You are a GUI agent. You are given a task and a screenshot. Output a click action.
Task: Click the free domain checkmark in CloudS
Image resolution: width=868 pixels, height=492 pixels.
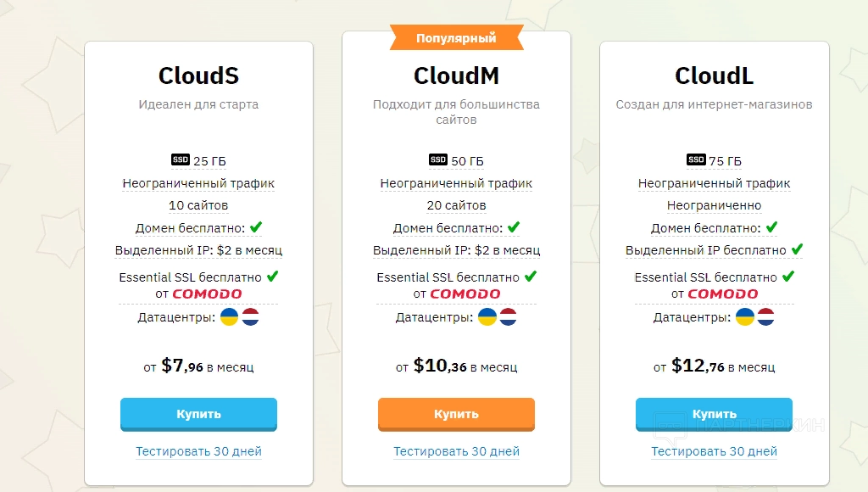256,227
